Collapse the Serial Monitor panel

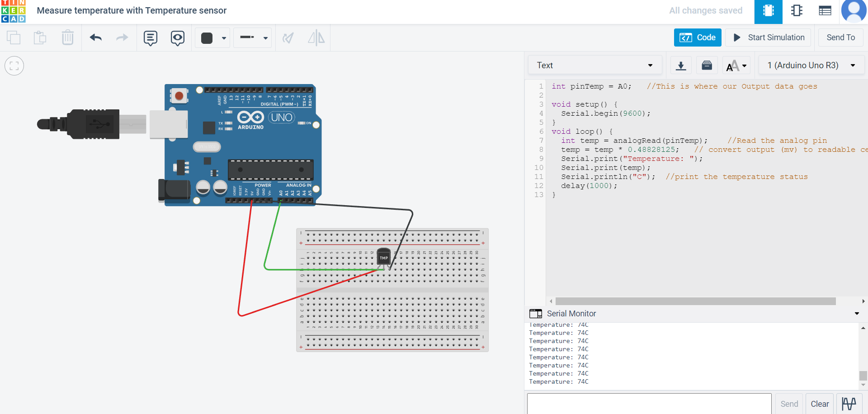857,313
